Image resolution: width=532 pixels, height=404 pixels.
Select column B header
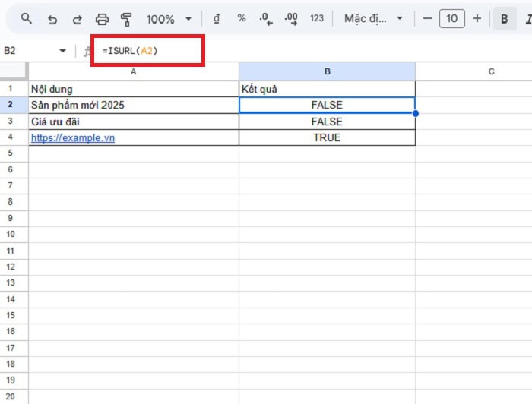coord(327,71)
